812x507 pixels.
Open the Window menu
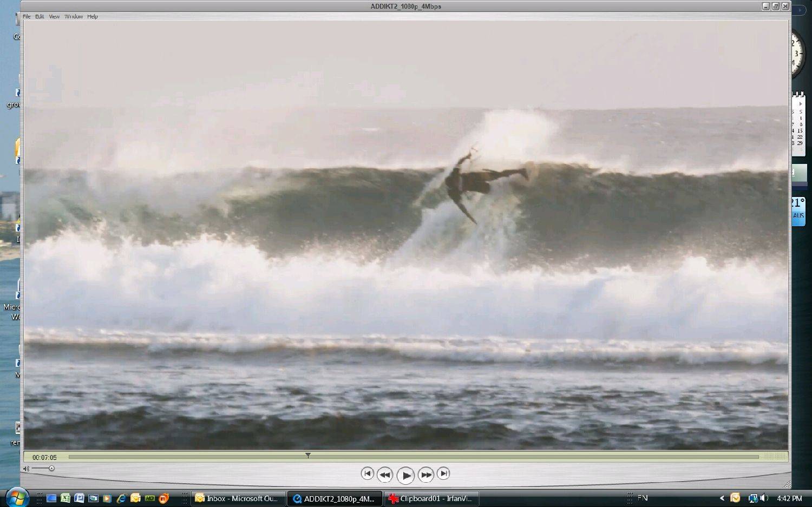tap(74, 17)
